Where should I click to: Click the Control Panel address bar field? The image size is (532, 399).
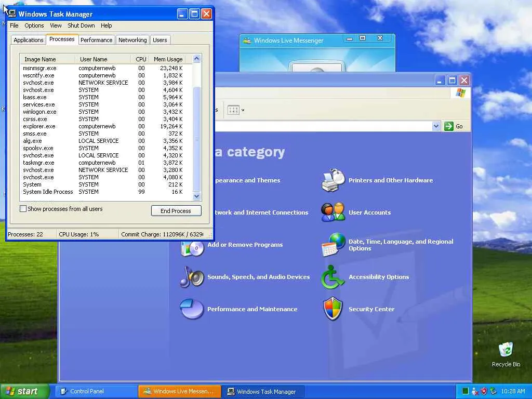click(323, 126)
